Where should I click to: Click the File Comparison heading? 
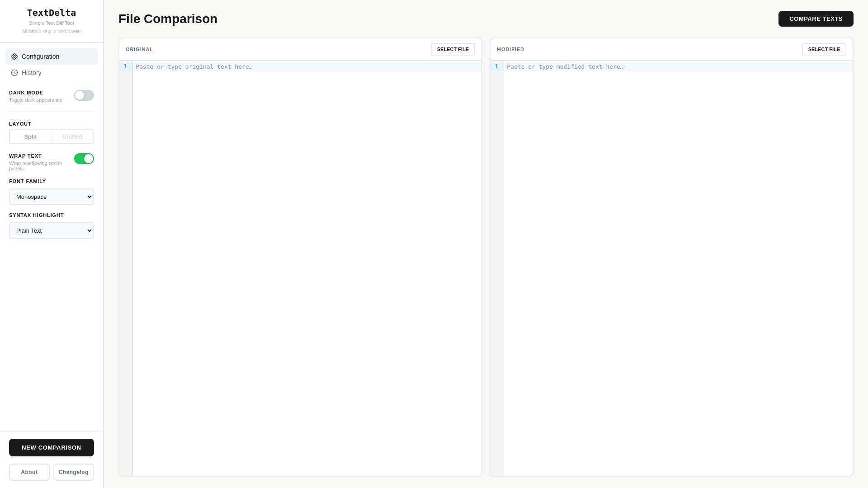[x=168, y=19]
